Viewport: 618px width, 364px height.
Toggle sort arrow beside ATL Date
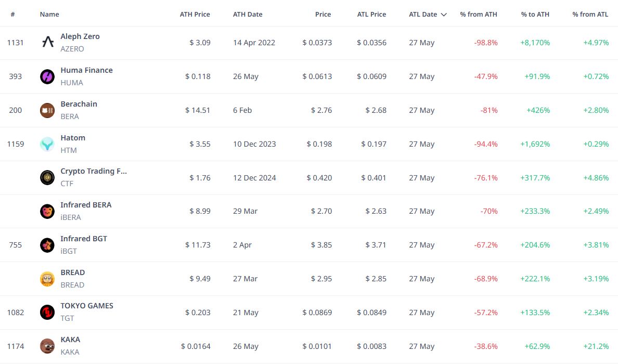(x=444, y=15)
